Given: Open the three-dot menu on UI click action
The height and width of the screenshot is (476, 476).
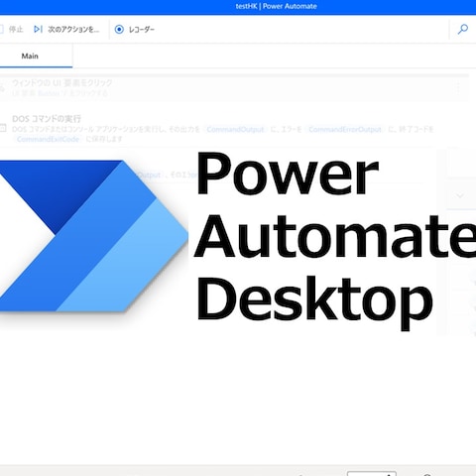Looking at the screenshot, I should [x=458, y=87].
